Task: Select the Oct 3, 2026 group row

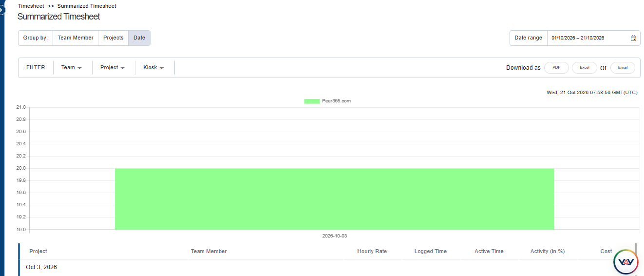Action: (327, 267)
